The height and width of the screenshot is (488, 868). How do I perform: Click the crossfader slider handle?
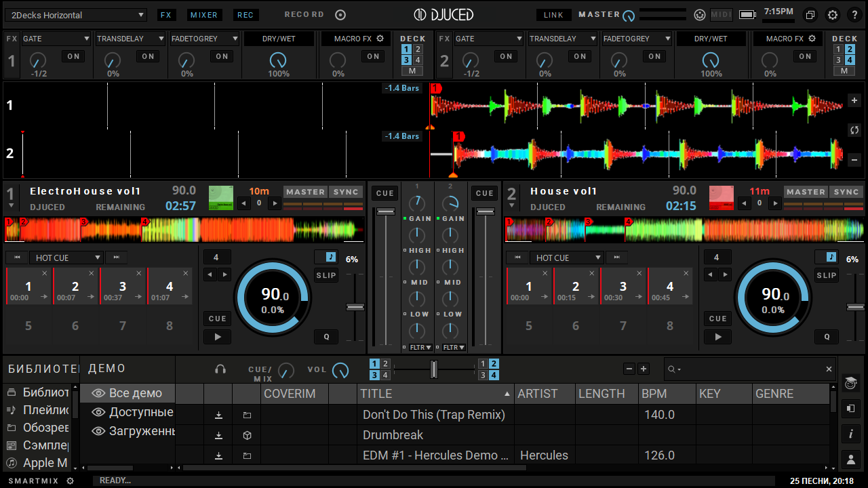434,369
